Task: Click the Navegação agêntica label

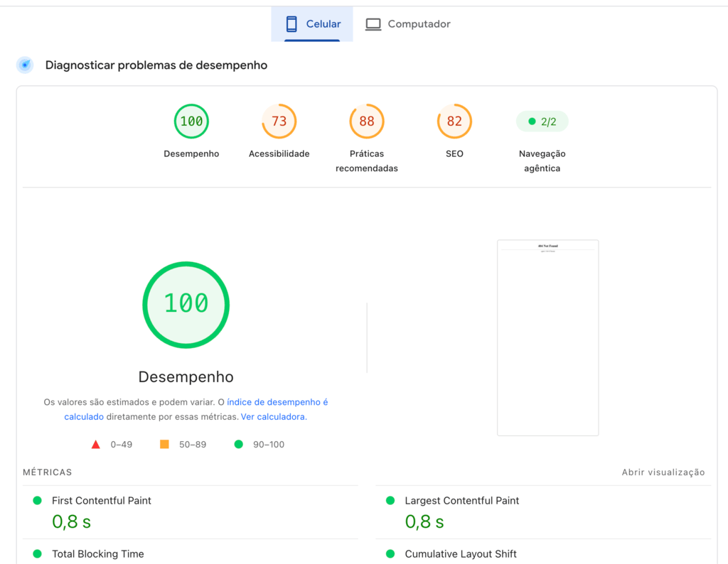Action: (x=542, y=161)
